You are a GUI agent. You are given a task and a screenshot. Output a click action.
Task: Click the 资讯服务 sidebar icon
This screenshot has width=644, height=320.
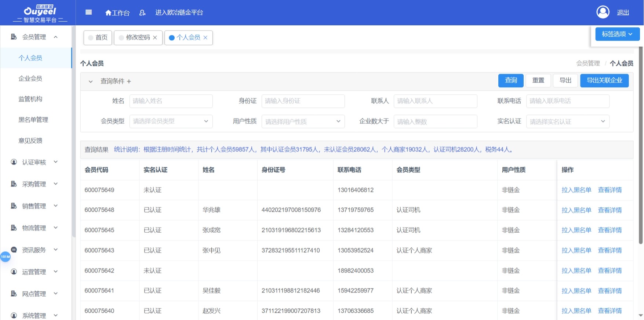pyautogui.click(x=14, y=250)
